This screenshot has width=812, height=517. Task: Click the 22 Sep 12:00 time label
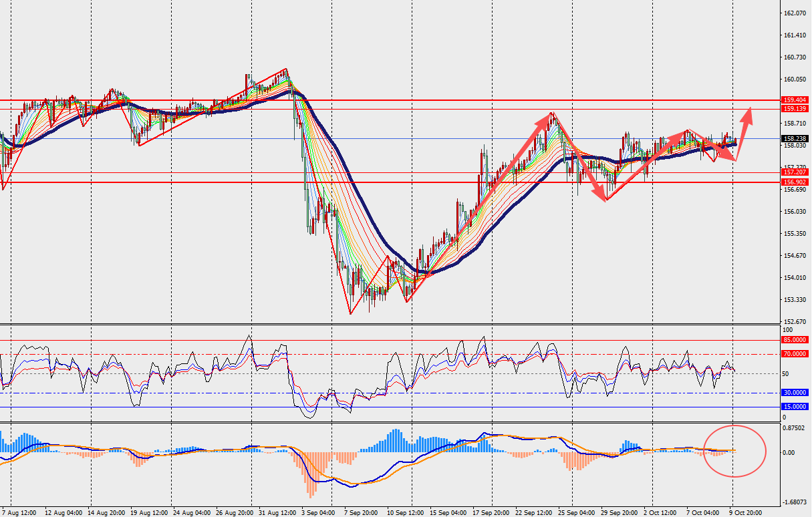coord(533,512)
